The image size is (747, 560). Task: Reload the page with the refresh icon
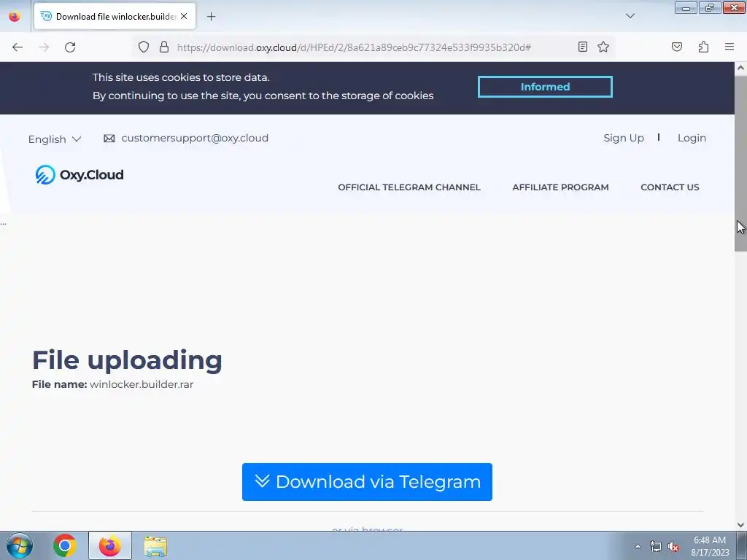70,47
